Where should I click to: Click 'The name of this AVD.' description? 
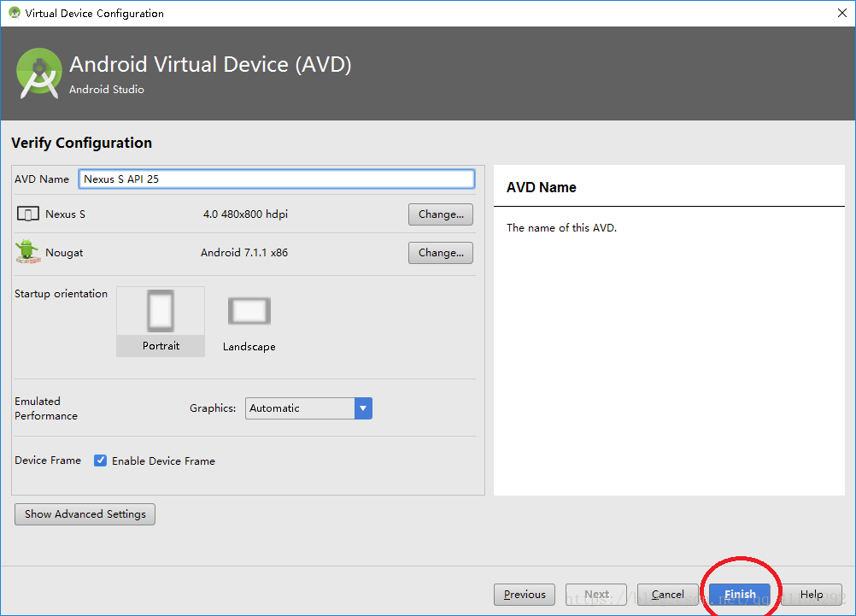coord(561,228)
